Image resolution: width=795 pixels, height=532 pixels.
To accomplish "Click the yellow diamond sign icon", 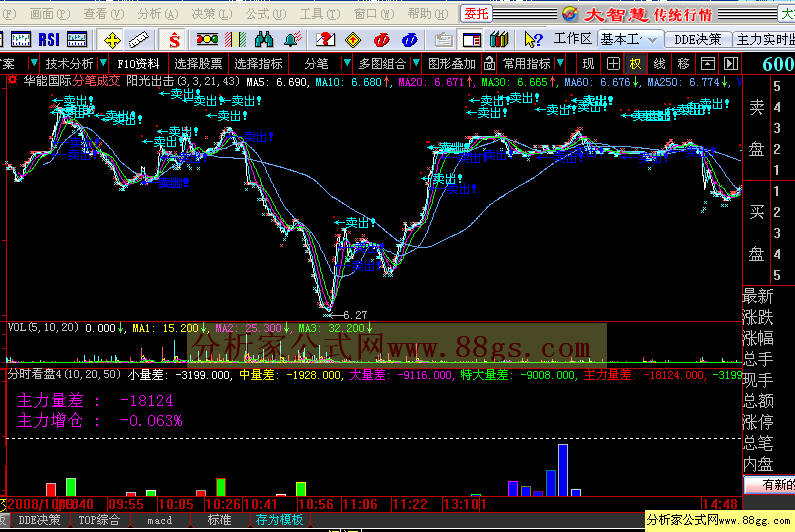I will [x=353, y=40].
